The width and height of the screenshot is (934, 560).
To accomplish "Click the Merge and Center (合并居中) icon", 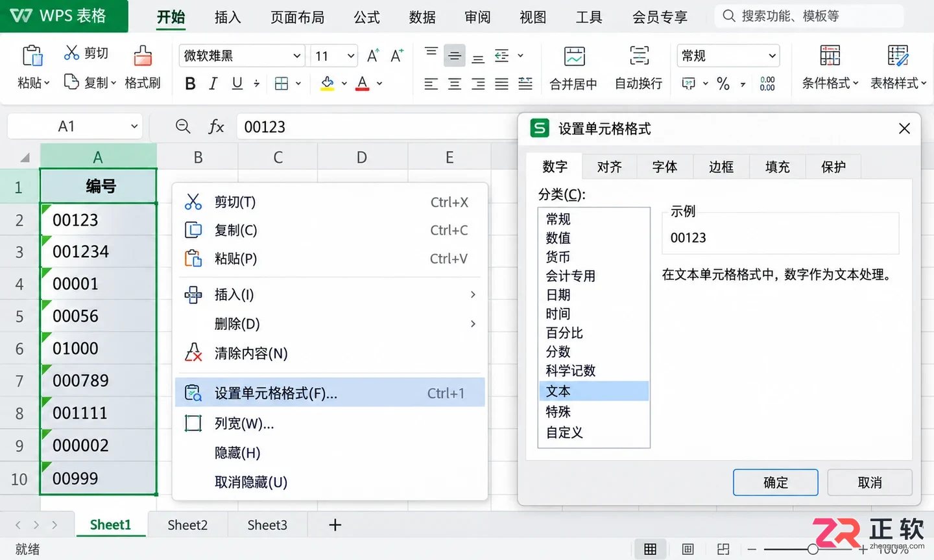I will pyautogui.click(x=575, y=56).
